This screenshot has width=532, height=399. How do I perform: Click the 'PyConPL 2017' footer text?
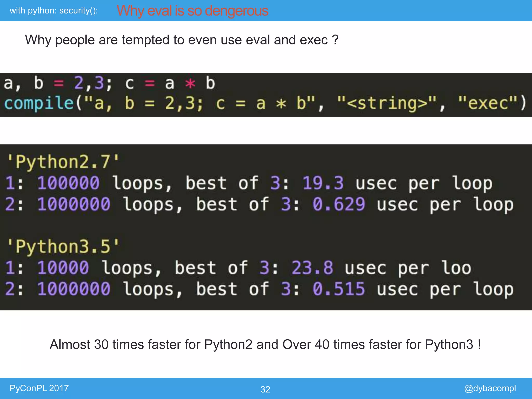[x=39, y=388]
